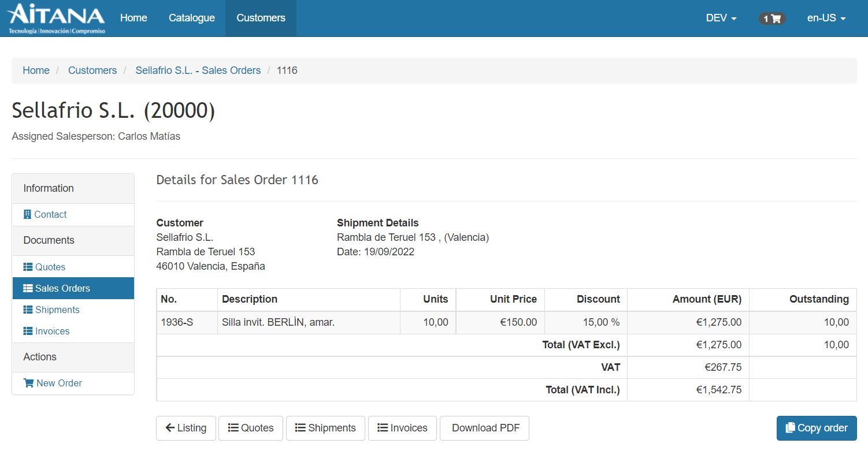This screenshot has height=473, width=868.
Task: Click the unit price €150.00 cell
Action: (500, 322)
